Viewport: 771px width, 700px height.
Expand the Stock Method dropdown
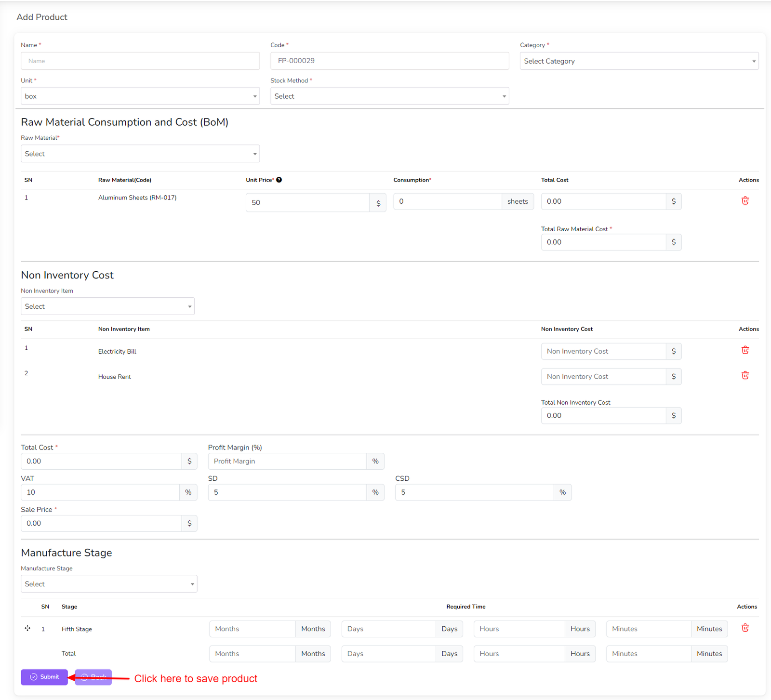point(389,96)
